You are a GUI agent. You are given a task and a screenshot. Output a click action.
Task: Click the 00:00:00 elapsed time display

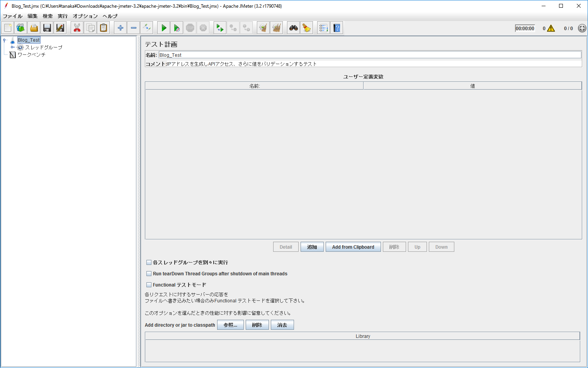[525, 28]
